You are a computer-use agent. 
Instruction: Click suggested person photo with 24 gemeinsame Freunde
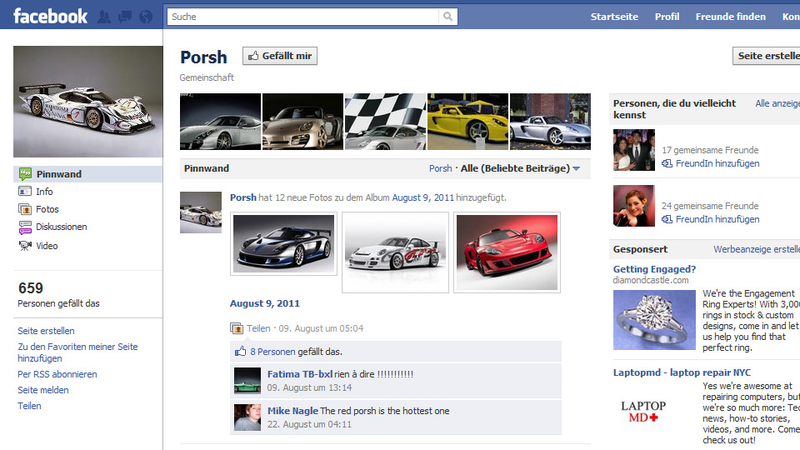[x=634, y=206]
